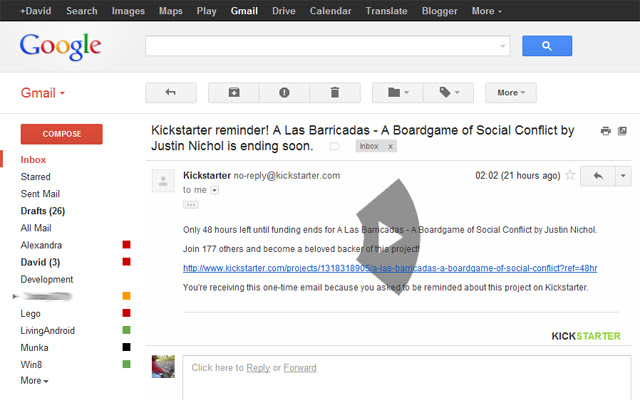Click the red color swatch beside Alexandra
The height and width of the screenshot is (400, 640).
click(127, 244)
